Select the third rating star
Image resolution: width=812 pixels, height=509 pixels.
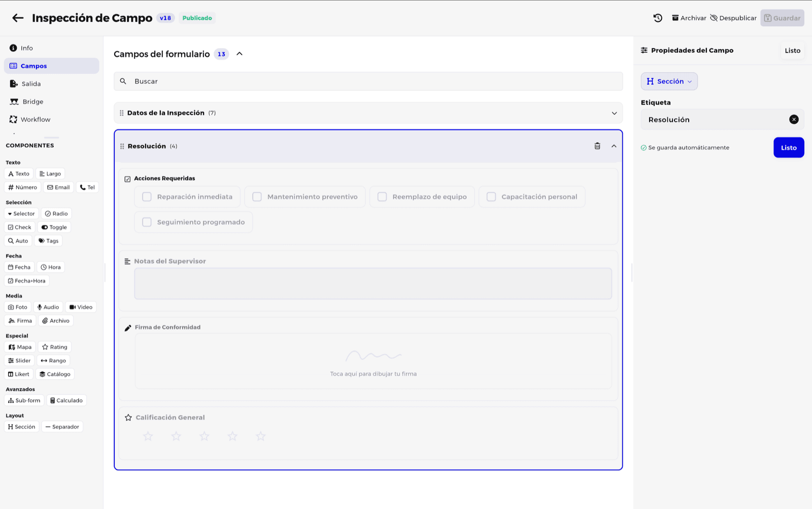click(x=204, y=436)
